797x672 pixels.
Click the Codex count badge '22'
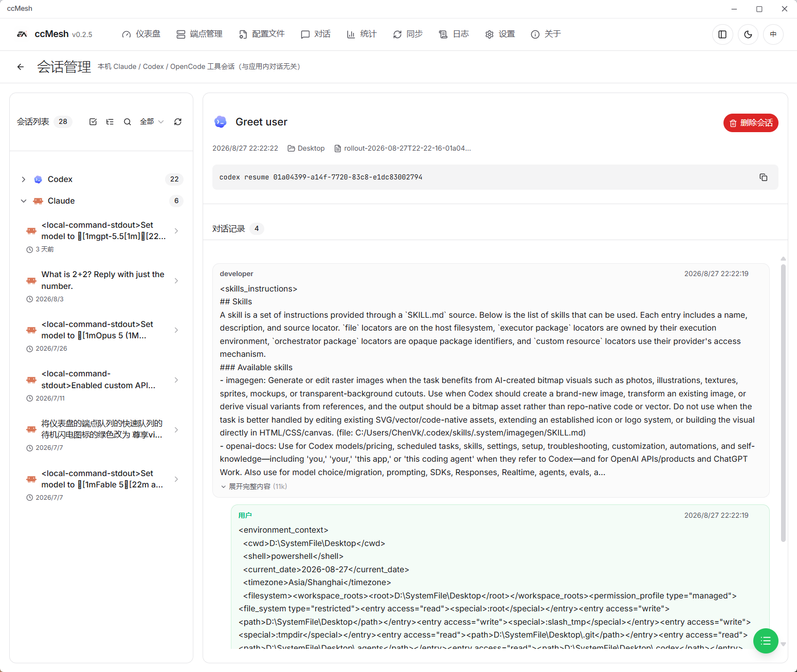[x=174, y=179]
